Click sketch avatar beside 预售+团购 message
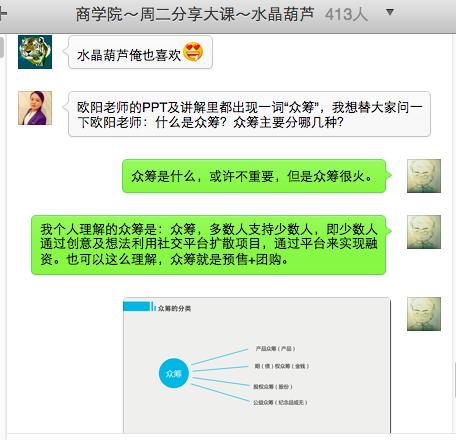The width and height of the screenshot is (456, 440). point(424,232)
